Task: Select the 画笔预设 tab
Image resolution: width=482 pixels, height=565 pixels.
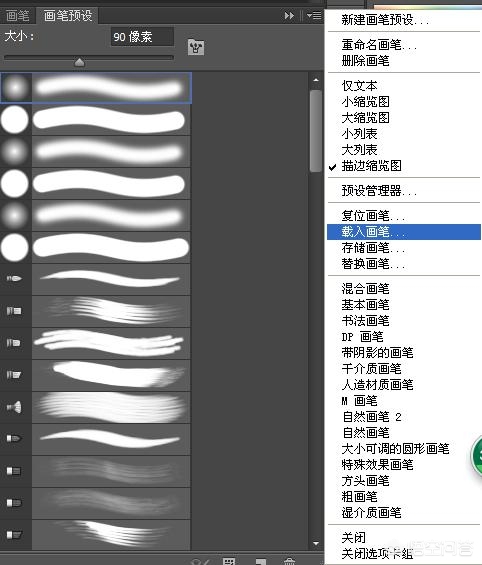Action: [68, 16]
